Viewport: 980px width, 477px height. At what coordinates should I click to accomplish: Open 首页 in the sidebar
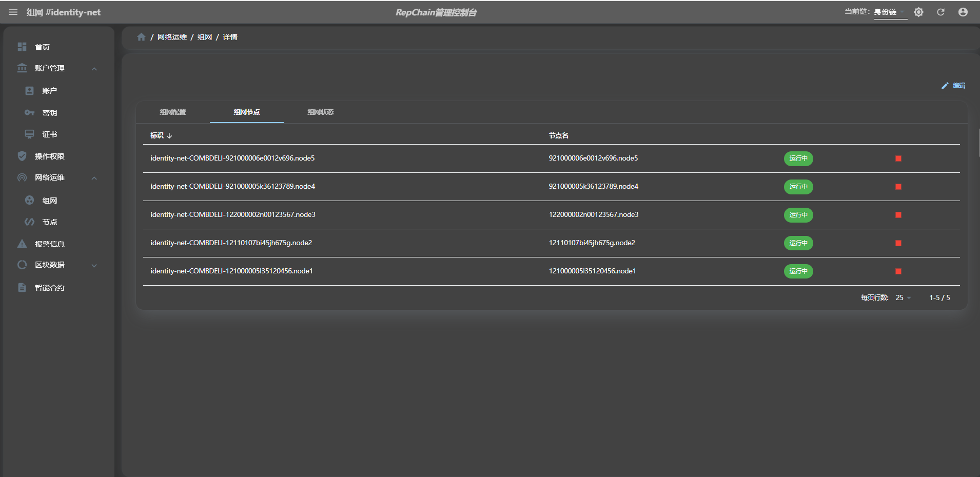(42, 47)
